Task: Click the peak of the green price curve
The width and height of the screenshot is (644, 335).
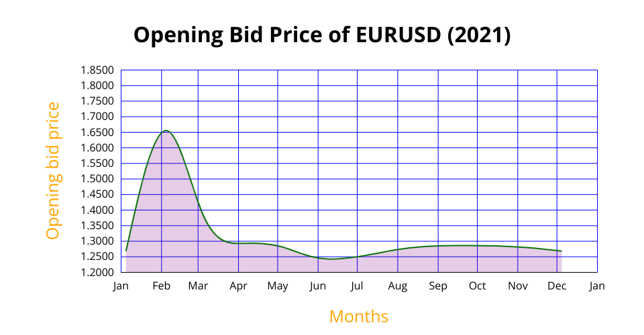Action: click(x=165, y=131)
